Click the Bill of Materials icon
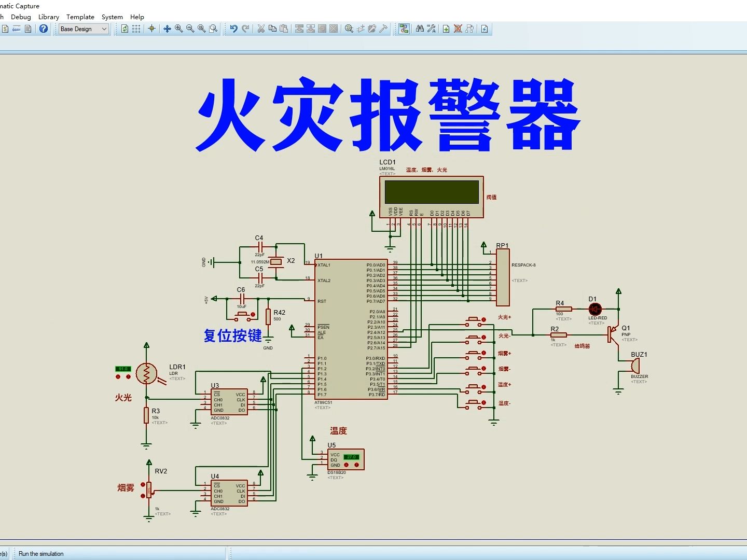This screenshot has height=560, width=747. (5, 29)
